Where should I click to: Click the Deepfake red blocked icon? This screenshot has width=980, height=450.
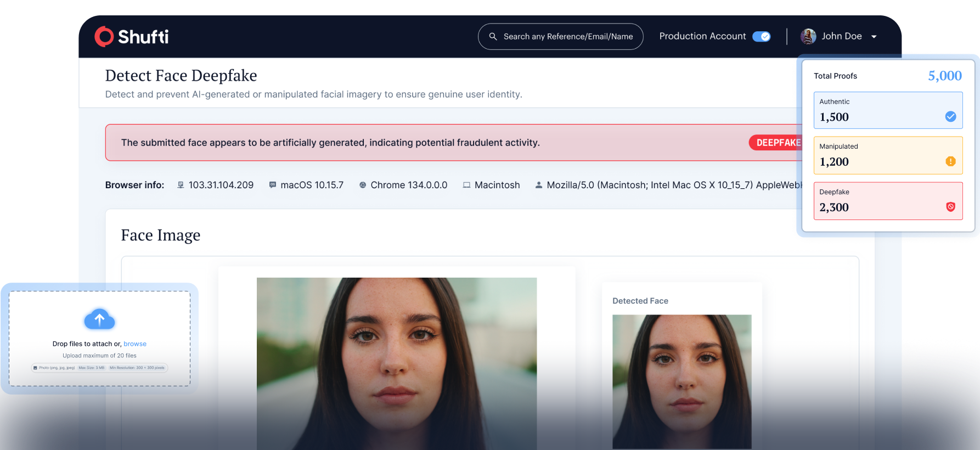click(x=950, y=207)
